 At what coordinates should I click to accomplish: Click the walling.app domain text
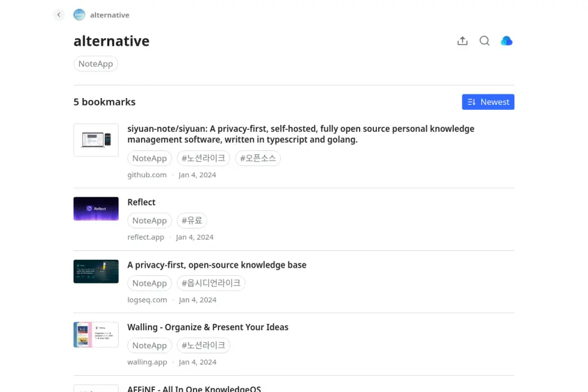click(147, 362)
